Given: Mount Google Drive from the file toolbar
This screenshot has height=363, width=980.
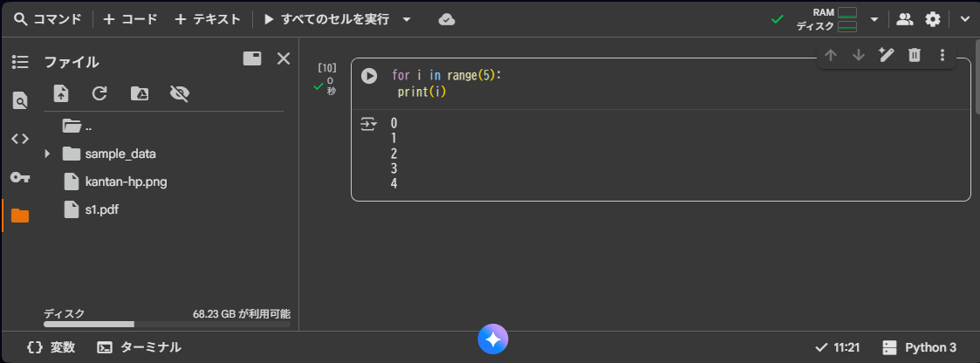Looking at the screenshot, I should coord(139,94).
